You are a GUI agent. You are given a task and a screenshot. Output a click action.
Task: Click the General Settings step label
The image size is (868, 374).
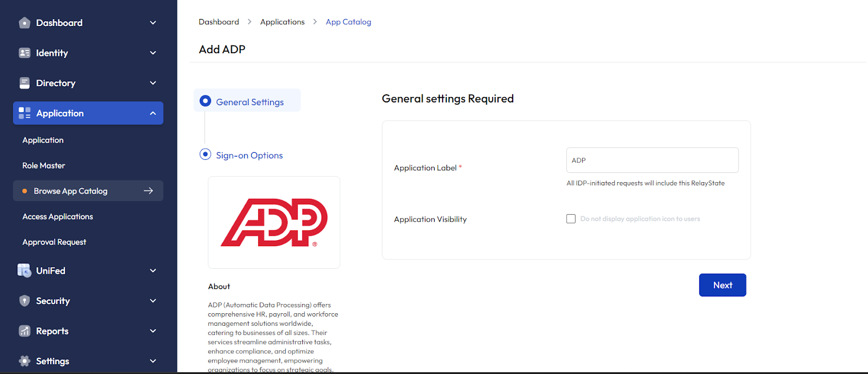click(x=250, y=102)
